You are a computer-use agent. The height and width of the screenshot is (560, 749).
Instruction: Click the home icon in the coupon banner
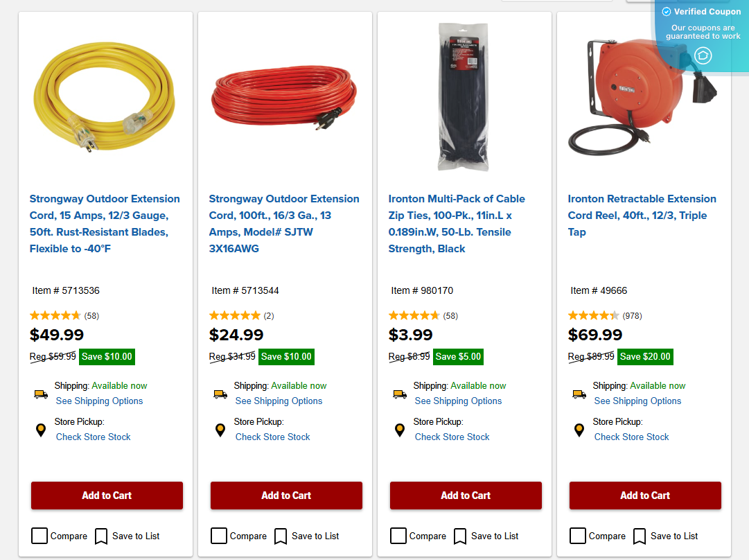coord(703,56)
